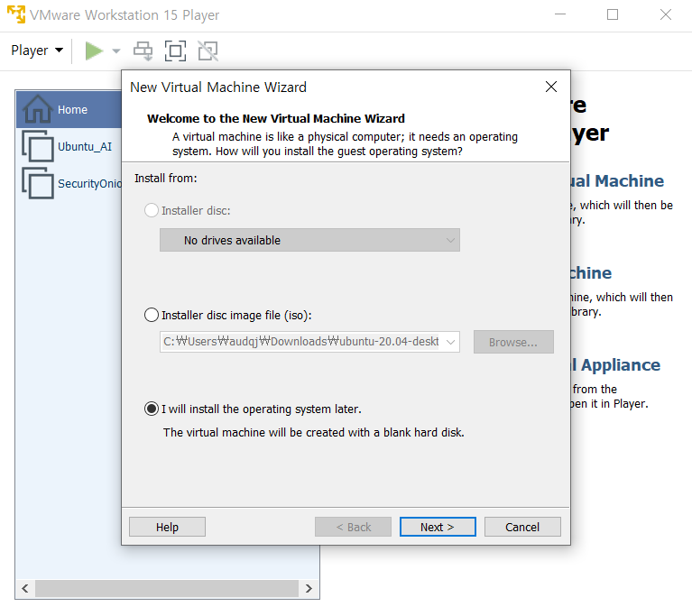Click the library scrollbar left arrow
The image size is (692, 616).
pyautogui.click(x=25, y=588)
